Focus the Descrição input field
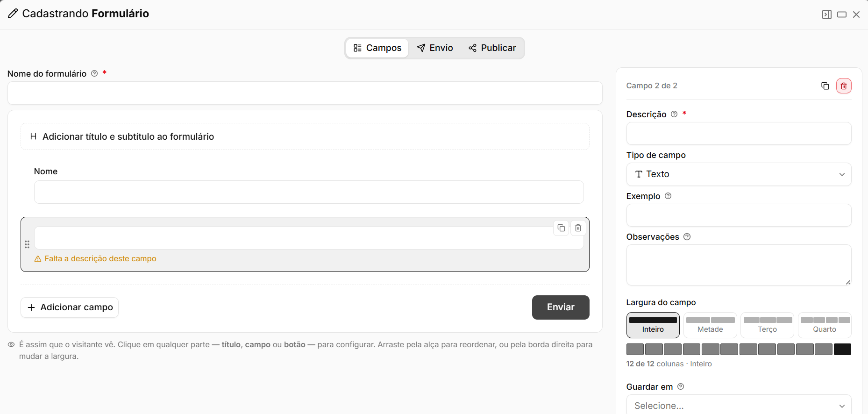This screenshot has height=414, width=868. coord(739,134)
